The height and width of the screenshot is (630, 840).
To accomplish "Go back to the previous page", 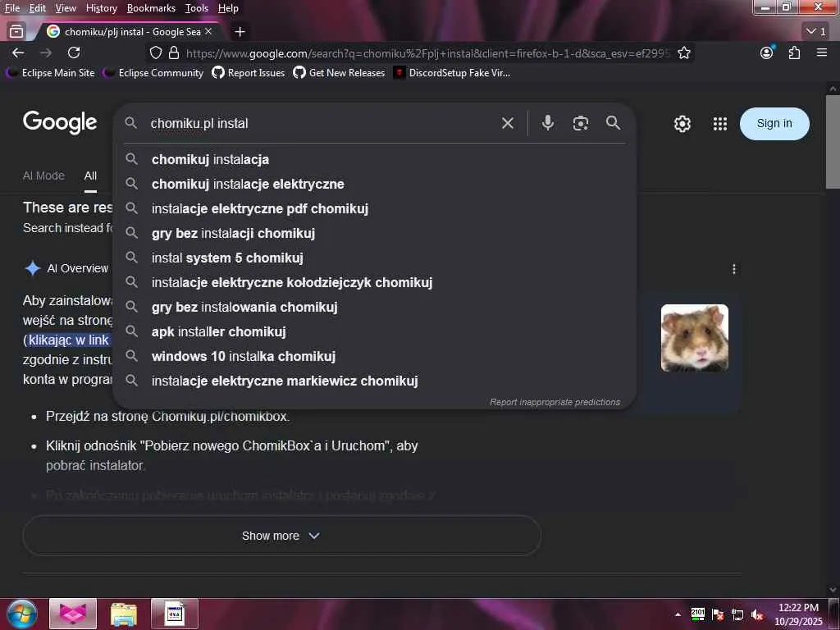I will click(x=18, y=52).
